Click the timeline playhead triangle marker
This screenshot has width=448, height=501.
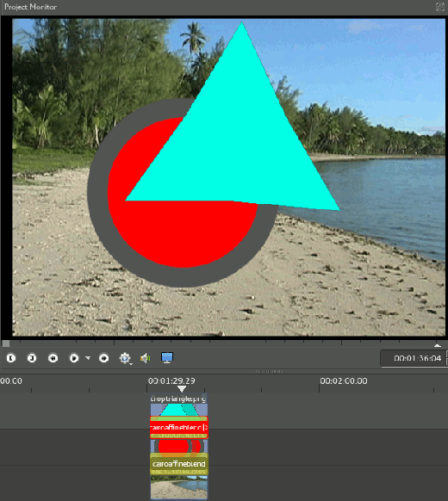pos(181,389)
